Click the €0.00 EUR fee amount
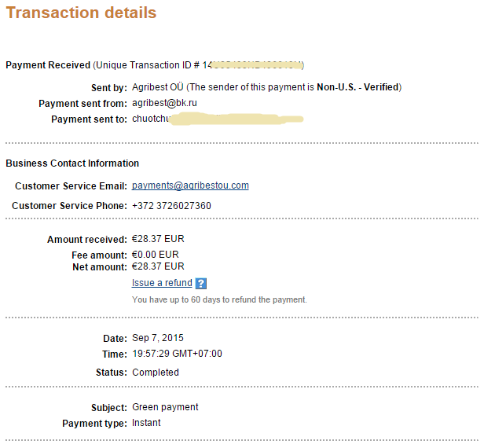The image size is (484, 448). pyautogui.click(x=156, y=255)
